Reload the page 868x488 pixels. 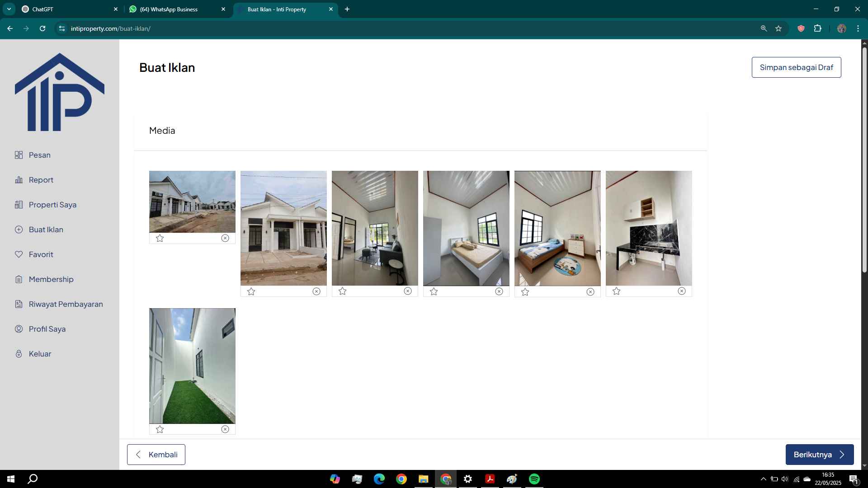pyautogui.click(x=42, y=28)
